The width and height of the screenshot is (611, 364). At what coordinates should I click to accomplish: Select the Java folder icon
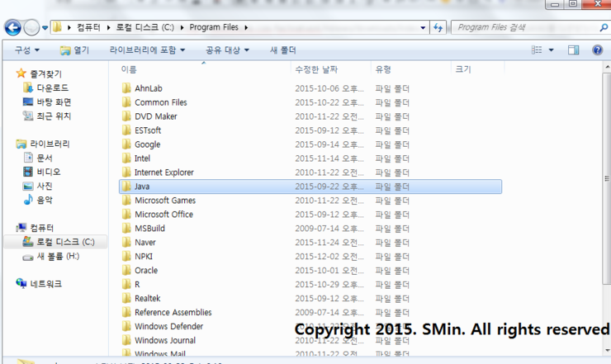[x=126, y=187]
